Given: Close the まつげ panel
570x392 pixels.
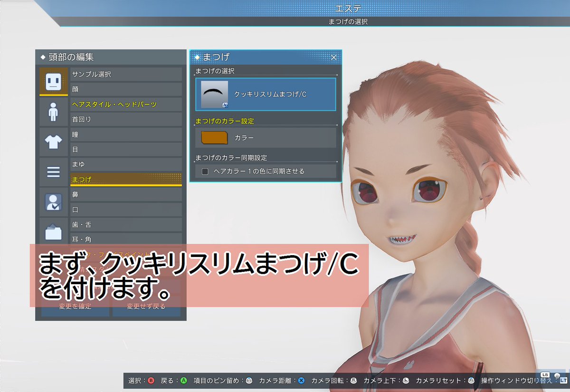Looking at the screenshot, I should tap(334, 57).
